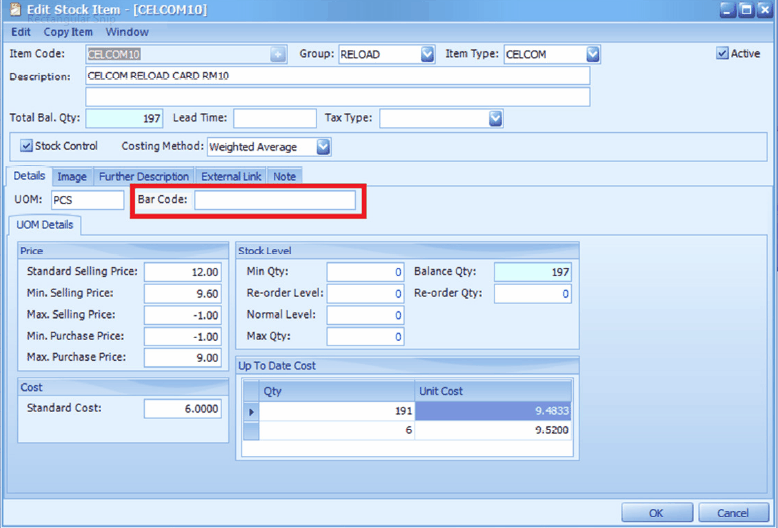Screen dimensions: 778x528
Task: Open the Copy Item menu
Action: [x=68, y=32]
